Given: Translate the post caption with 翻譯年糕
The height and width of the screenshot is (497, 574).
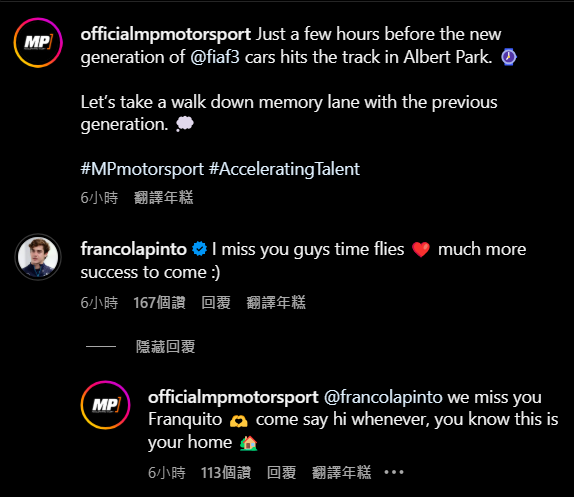Looking at the screenshot, I should coord(163,198).
